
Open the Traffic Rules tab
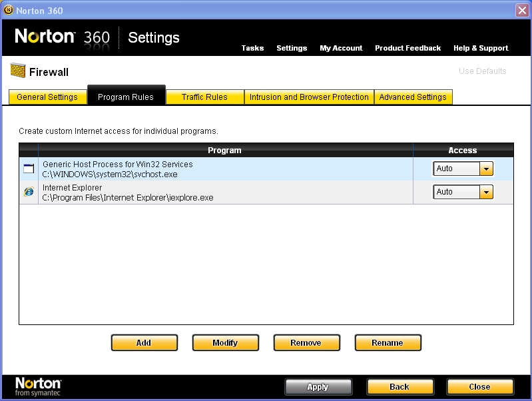[204, 97]
